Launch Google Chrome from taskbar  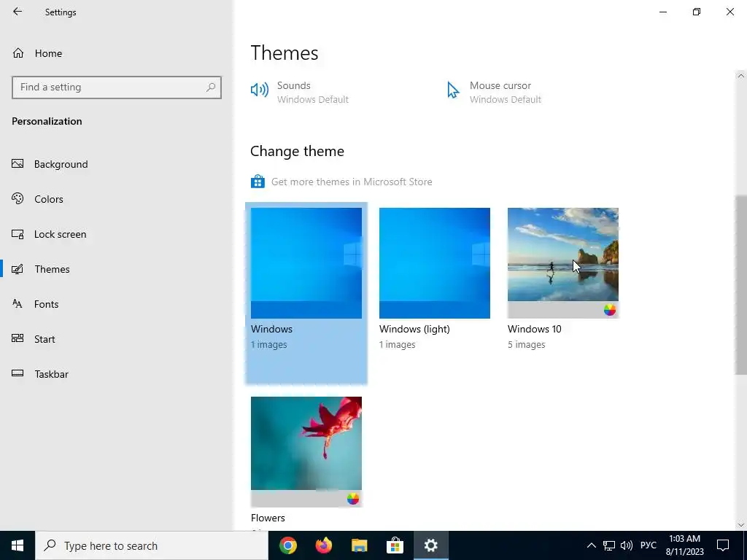click(x=288, y=545)
